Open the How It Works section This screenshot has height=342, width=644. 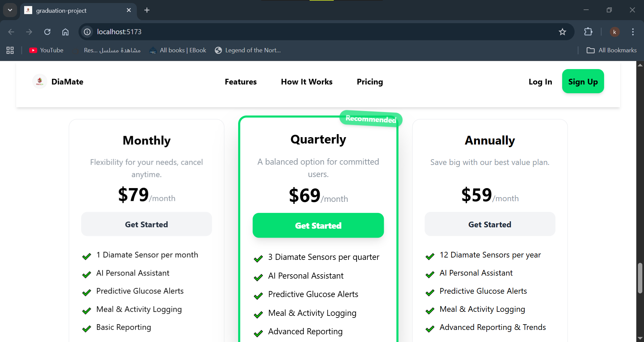307,82
